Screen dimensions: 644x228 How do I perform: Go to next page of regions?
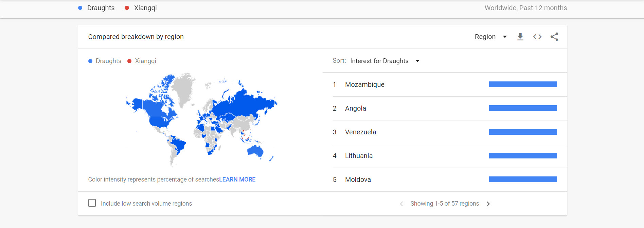point(488,204)
